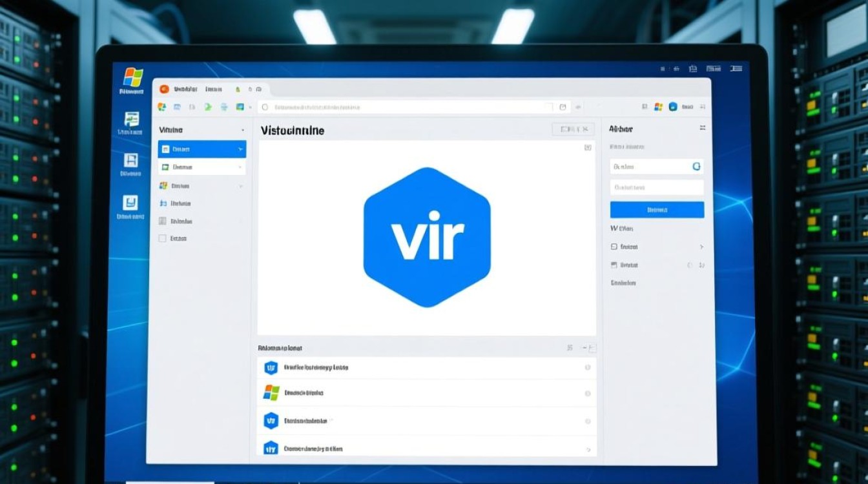Click the Windows logo icon in the bottom list
Image resolution: width=868 pixels, height=484 pixels.
pos(271,392)
